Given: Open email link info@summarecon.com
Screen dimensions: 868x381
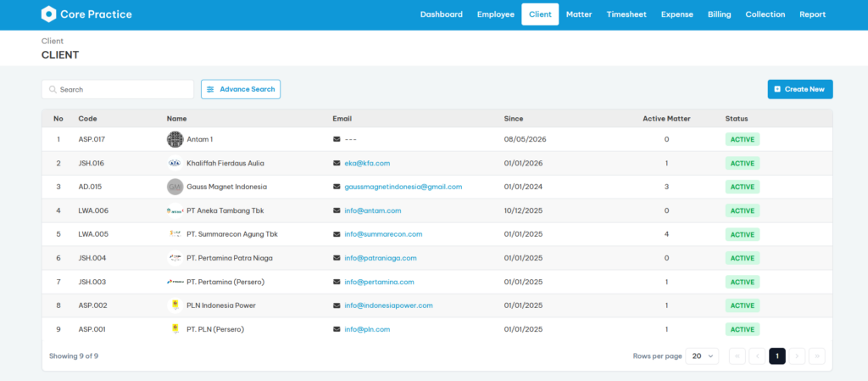Looking at the screenshot, I should point(383,234).
